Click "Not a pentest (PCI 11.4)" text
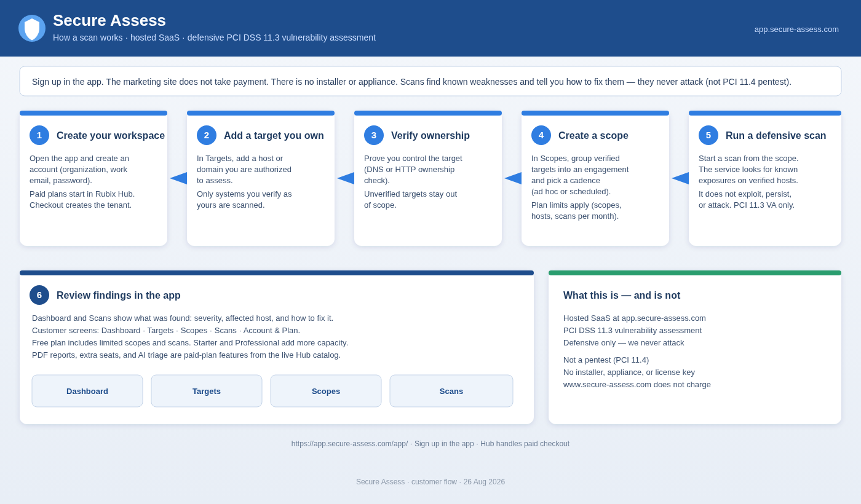 (x=606, y=360)
